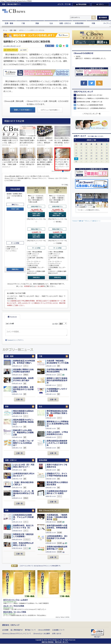This screenshot has height=644, width=111.
Task: Open the CBnews マネジメント 購読する banner
Action: [x=91, y=38]
